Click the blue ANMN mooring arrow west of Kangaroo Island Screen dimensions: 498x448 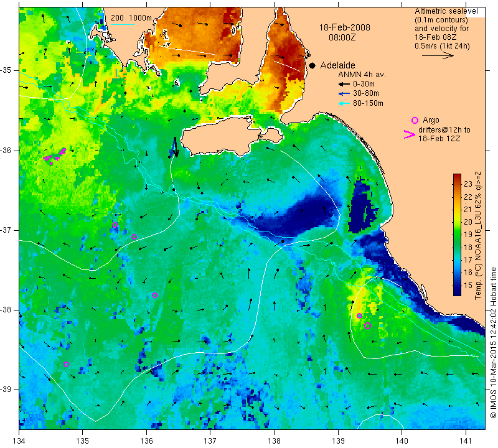pyautogui.click(x=174, y=147)
